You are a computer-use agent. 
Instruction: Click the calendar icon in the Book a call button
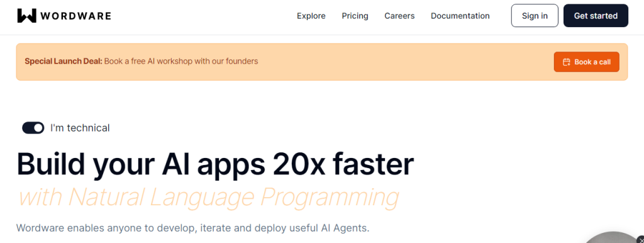[x=567, y=62]
